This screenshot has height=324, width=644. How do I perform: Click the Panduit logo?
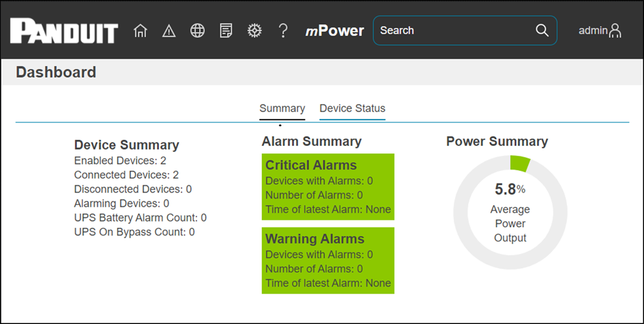coord(64,31)
